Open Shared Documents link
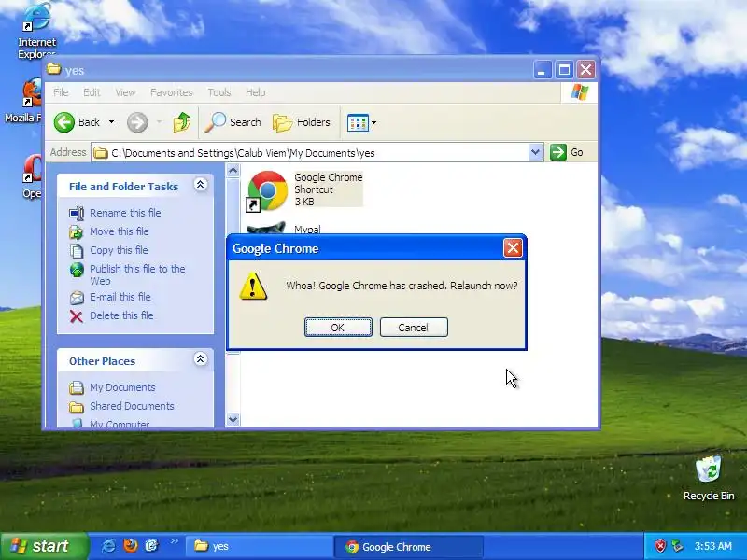The width and height of the screenshot is (747, 560). 132,406
